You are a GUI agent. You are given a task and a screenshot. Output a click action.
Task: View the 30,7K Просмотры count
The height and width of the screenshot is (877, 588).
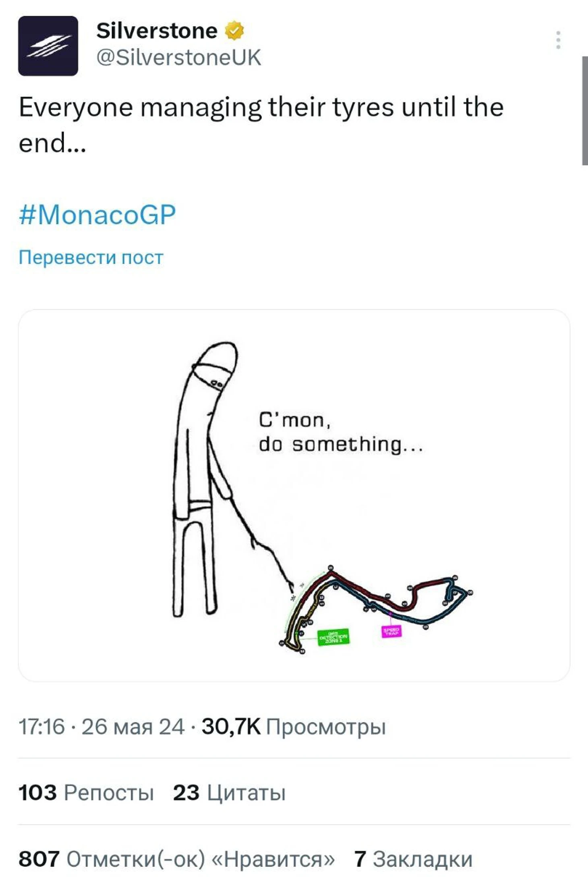click(x=294, y=726)
